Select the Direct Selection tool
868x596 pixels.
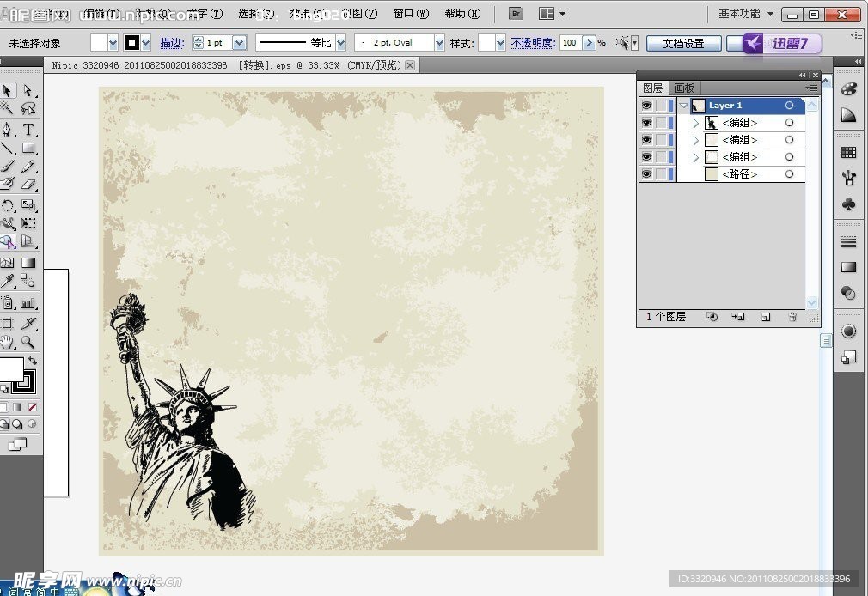28,91
